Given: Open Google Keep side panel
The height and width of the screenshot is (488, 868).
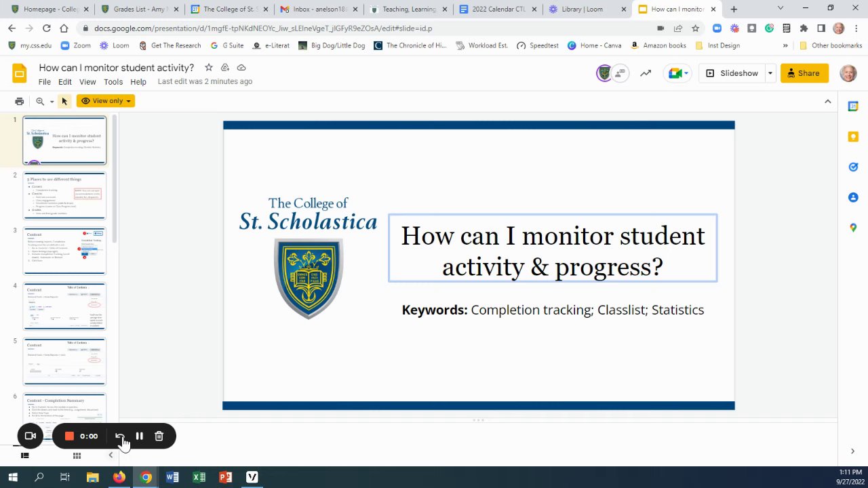Looking at the screenshot, I should pos(853,136).
